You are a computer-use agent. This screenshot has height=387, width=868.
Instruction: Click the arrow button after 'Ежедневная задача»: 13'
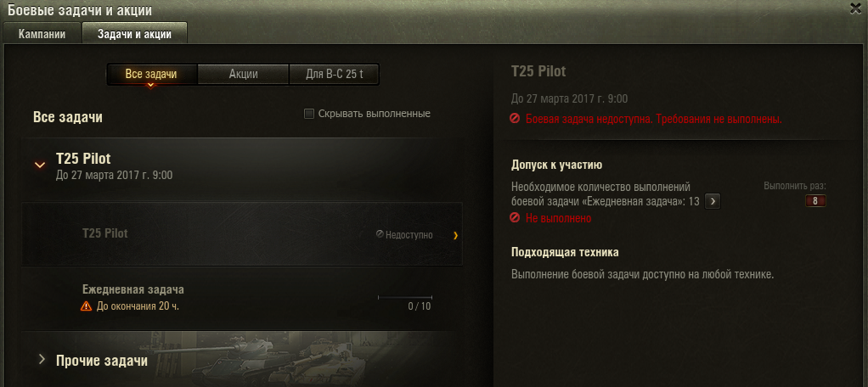pyautogui.click(x=713, y=201)
